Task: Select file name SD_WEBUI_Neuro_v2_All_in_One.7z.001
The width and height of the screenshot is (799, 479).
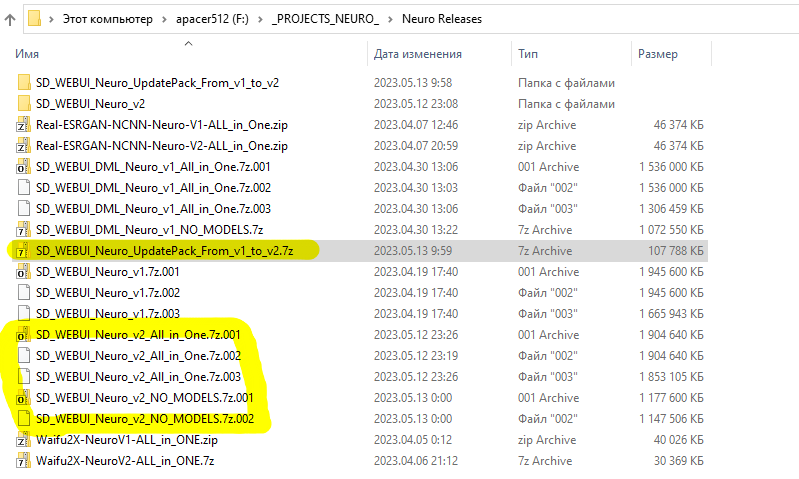Action: (138, 335)
